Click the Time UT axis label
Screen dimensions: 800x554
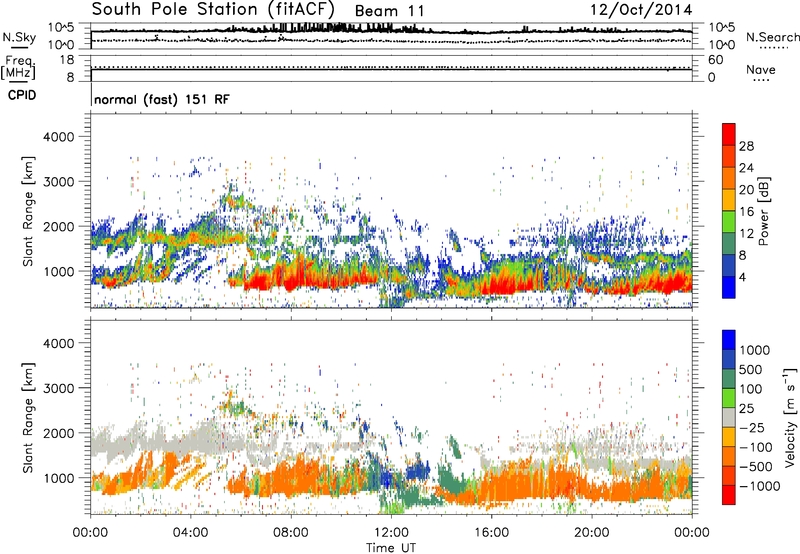391,548
